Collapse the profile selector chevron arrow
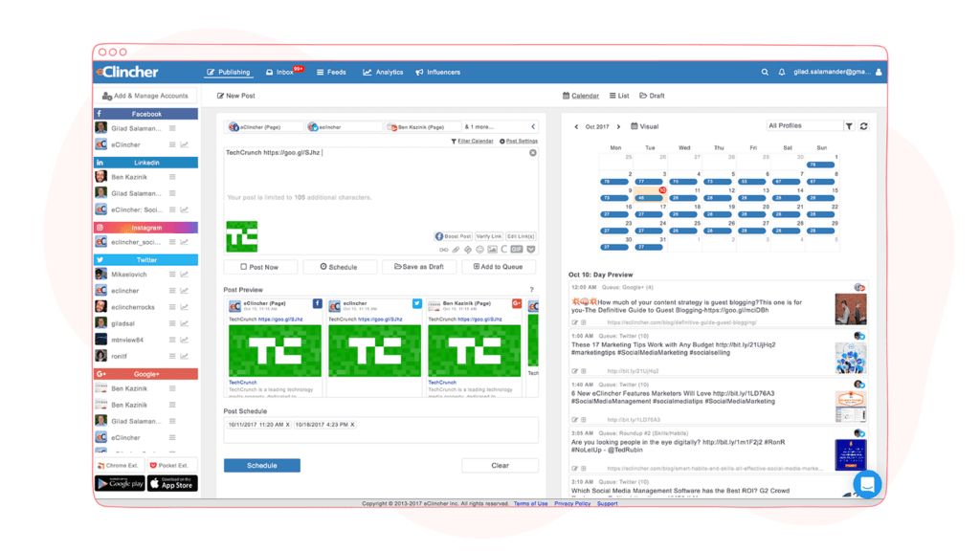 coord(533,127)
